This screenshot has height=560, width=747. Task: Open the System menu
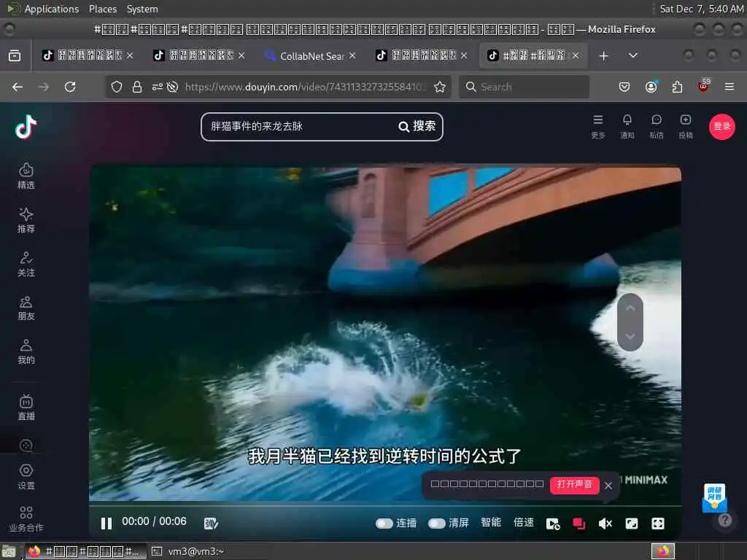click(x=142, y=9)
